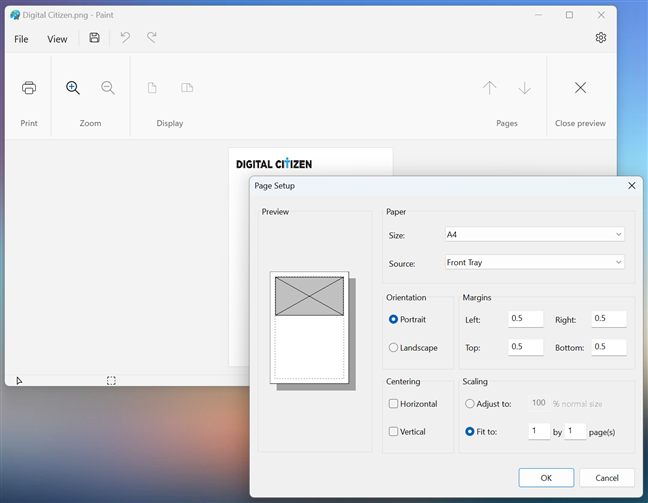Click the zoom out magnifier icon
Viewport: 648px width, 503px height.
(108, 88)
